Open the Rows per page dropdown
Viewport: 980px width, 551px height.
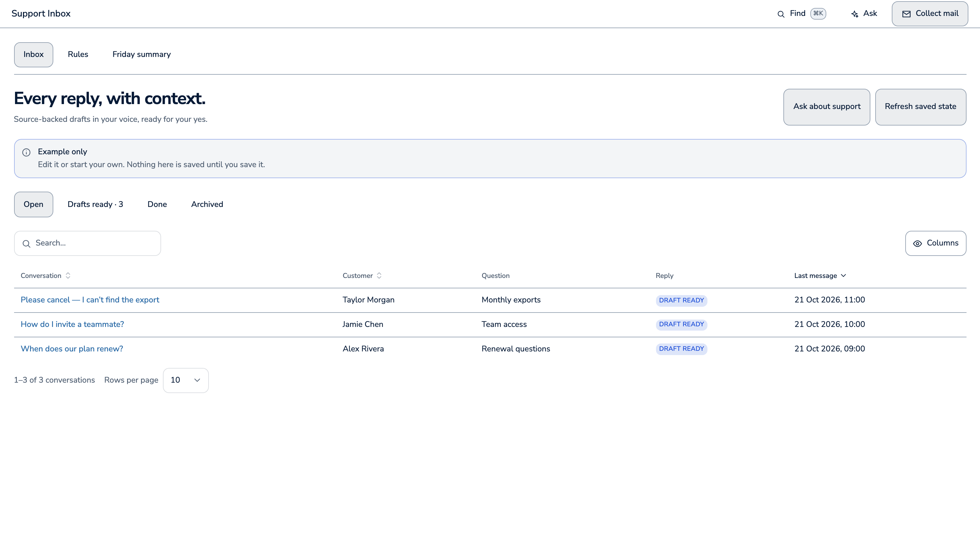(x=186, y=380)
